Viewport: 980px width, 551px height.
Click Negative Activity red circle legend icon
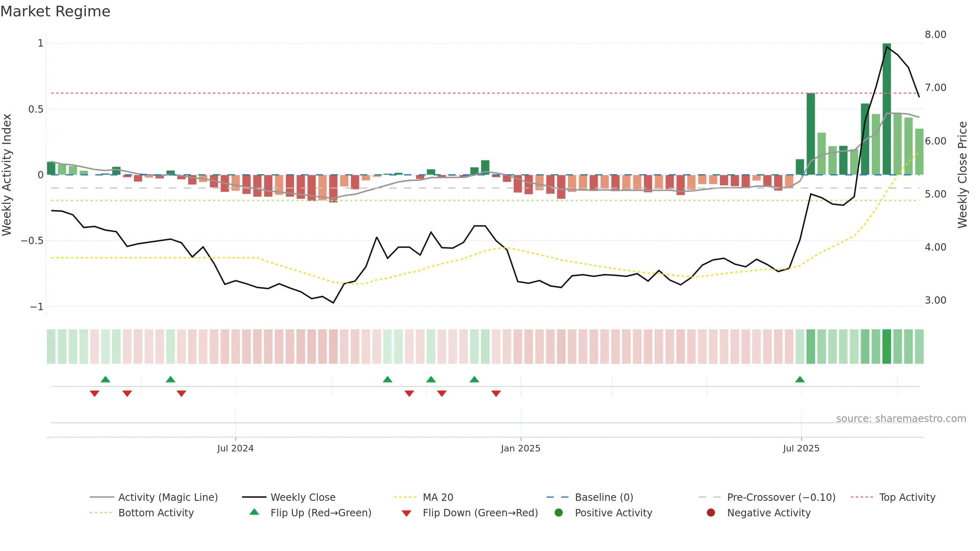pyautogui.click(x=711, y=512)
